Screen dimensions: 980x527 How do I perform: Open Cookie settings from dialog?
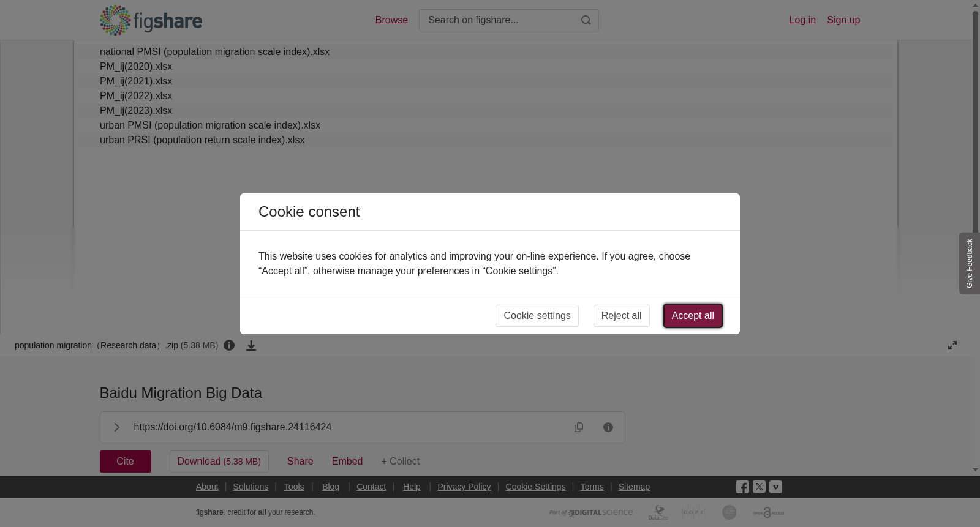click(x=537, y=316)
